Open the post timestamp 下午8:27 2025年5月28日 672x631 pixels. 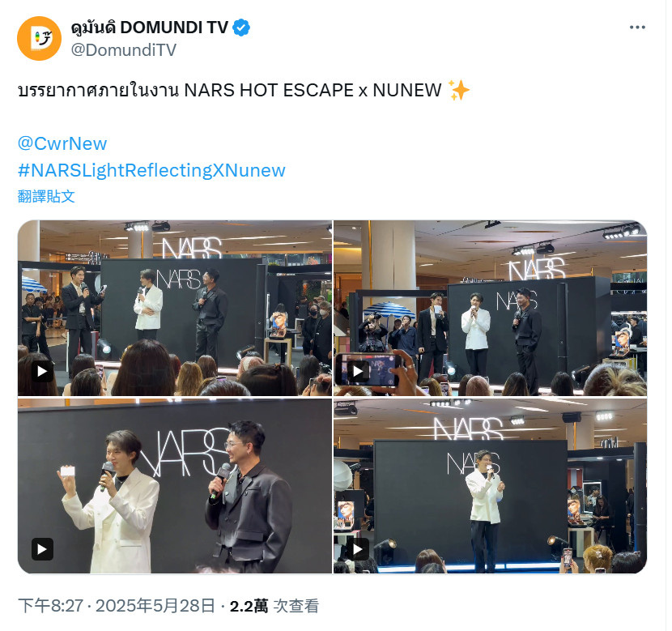point(116,606)
